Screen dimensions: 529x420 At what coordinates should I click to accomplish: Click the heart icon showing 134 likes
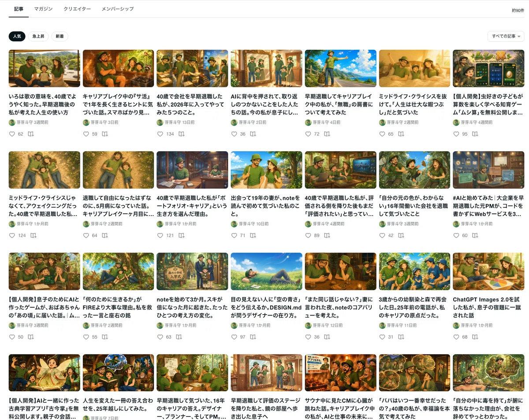coord(160,134)
